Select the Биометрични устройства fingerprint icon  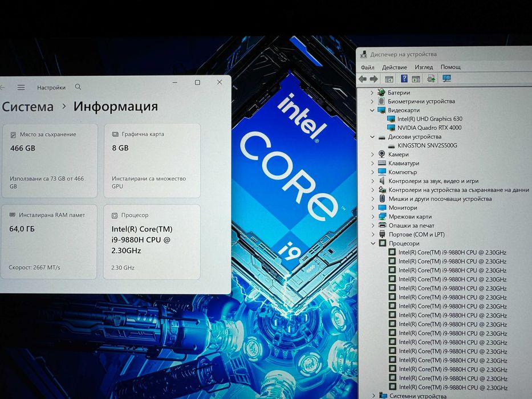coord(381,101)
